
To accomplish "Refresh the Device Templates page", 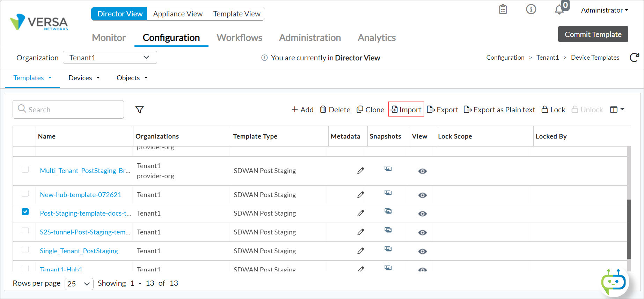I will click(x=634, y=58).
